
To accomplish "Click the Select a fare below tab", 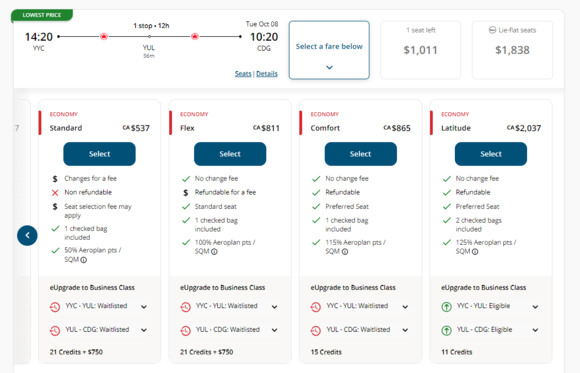I will tap(329, 50).
